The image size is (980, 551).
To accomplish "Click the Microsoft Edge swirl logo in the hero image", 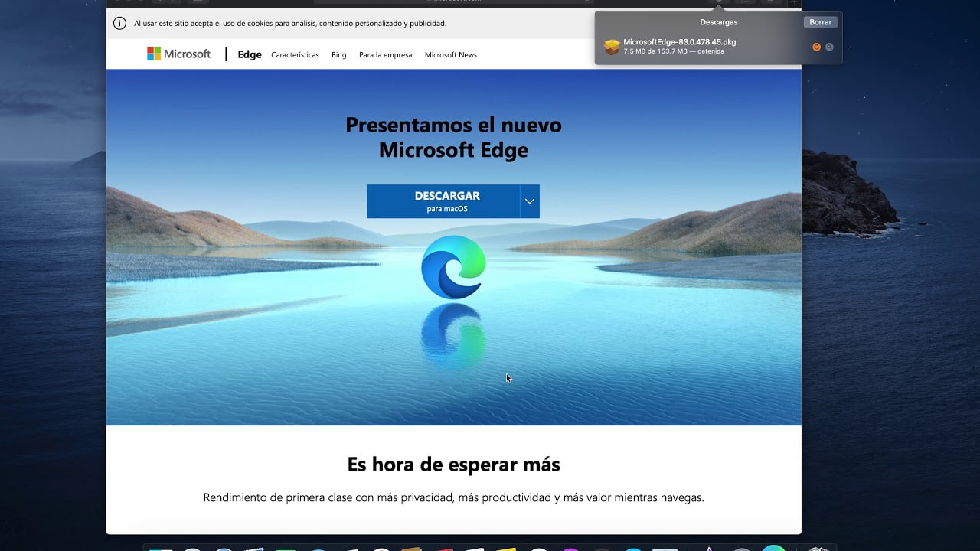I will tap(453, 266).
